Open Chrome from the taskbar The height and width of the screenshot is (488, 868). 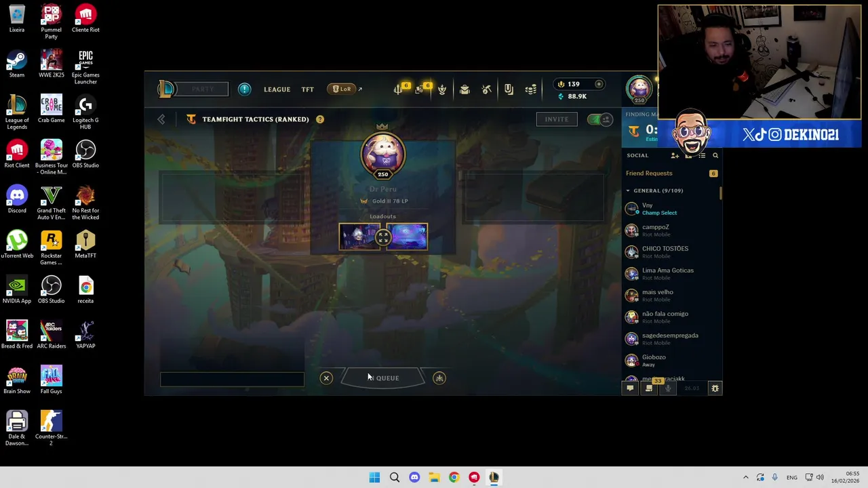point(454,477)
